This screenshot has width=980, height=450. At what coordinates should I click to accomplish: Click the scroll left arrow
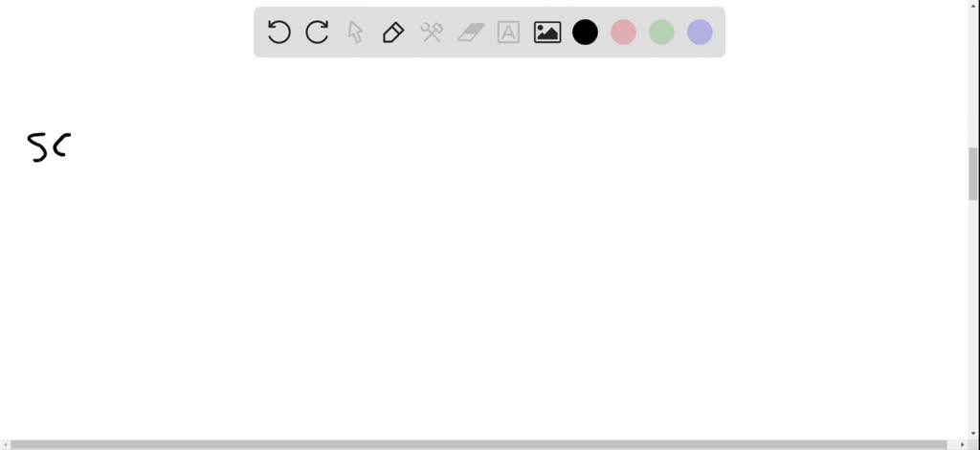click(5, 444)
